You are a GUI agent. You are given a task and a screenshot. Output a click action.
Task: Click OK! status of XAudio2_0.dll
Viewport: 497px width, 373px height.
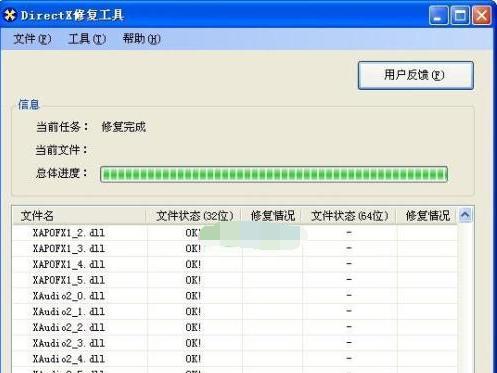coord(193,296)
